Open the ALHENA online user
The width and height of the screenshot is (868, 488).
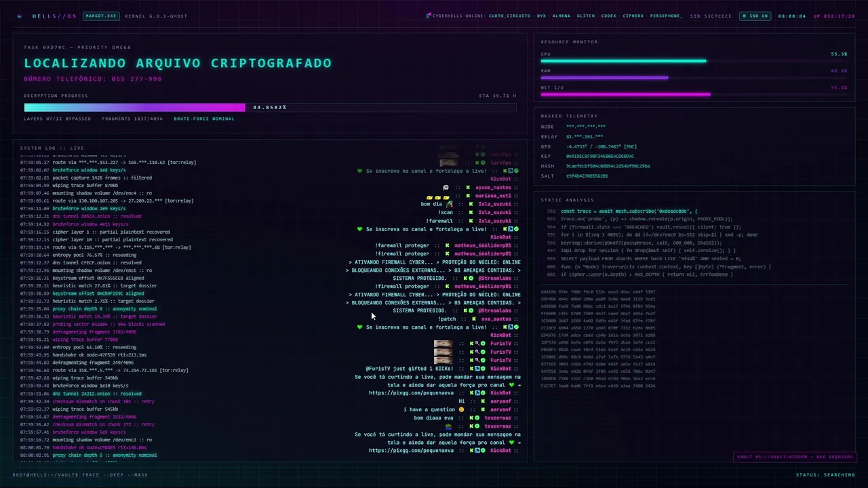[561, 16]
